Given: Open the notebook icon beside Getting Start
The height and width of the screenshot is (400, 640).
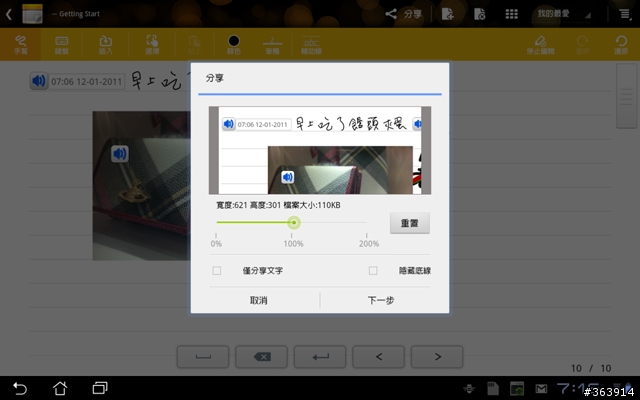Looking at the screenshot, I should (x=32, y=13).
